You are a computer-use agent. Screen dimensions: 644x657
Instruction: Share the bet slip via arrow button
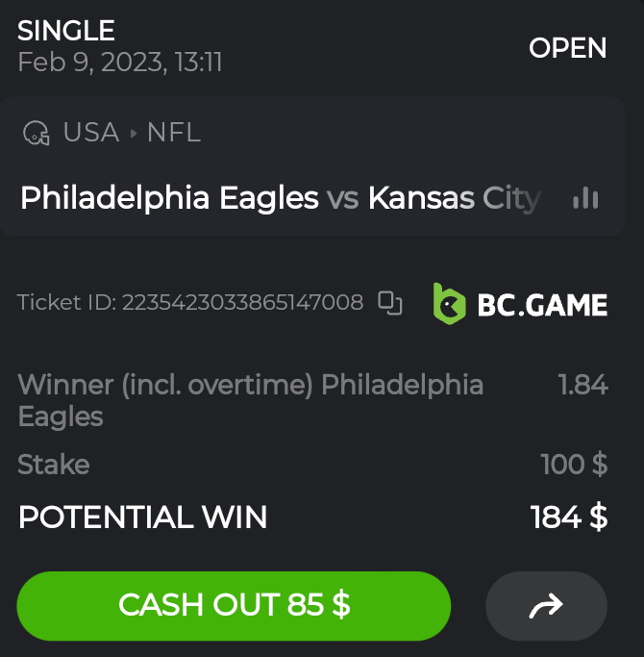click(546, 606)
